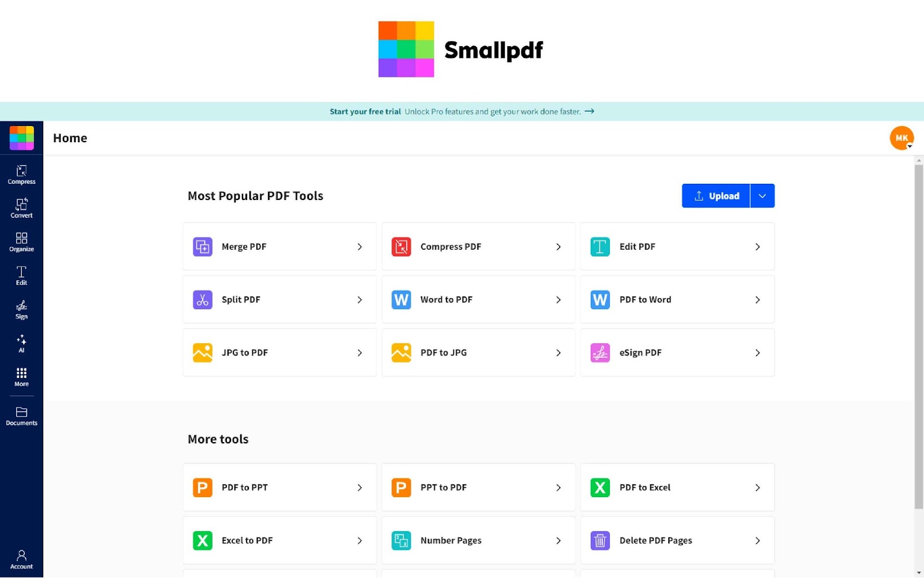Click the chevron on the PDF to Excel card
924x578 pixels.
coord(758,488)
